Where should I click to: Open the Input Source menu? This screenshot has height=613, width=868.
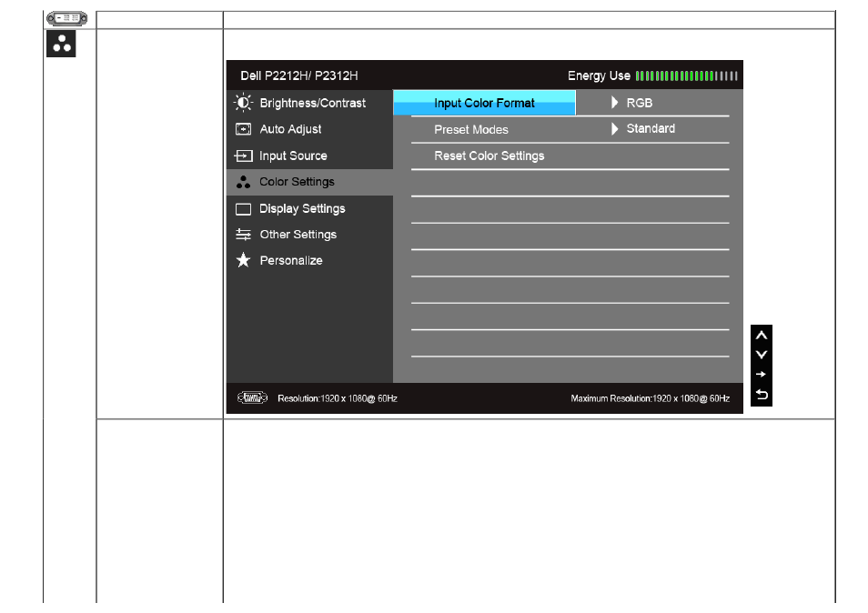pos(309,156)
